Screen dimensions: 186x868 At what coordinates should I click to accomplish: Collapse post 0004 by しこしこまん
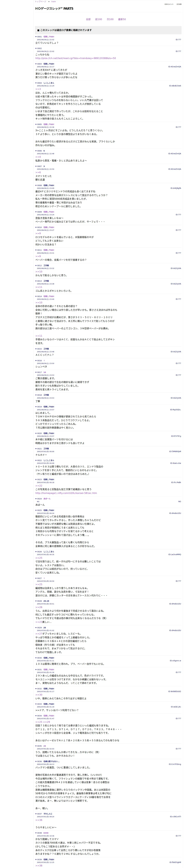(x=36, y=83)
